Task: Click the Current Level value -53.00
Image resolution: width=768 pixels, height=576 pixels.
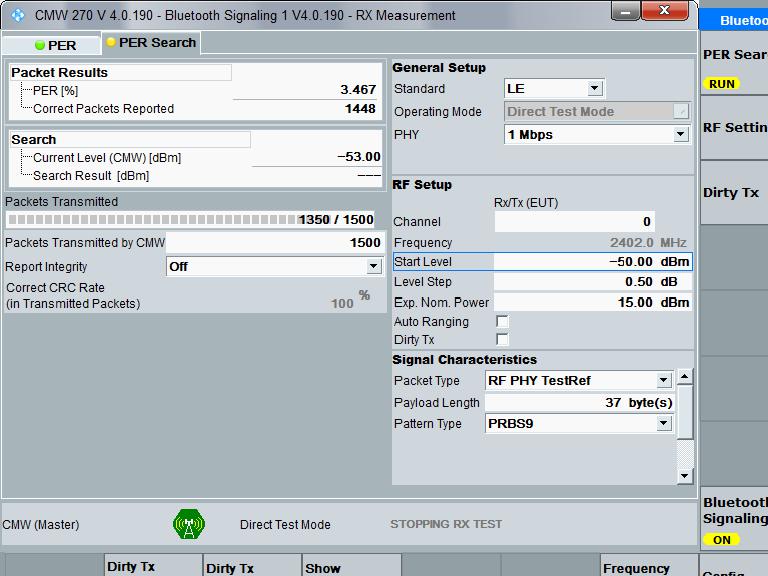Action: [x=359, y=157]
